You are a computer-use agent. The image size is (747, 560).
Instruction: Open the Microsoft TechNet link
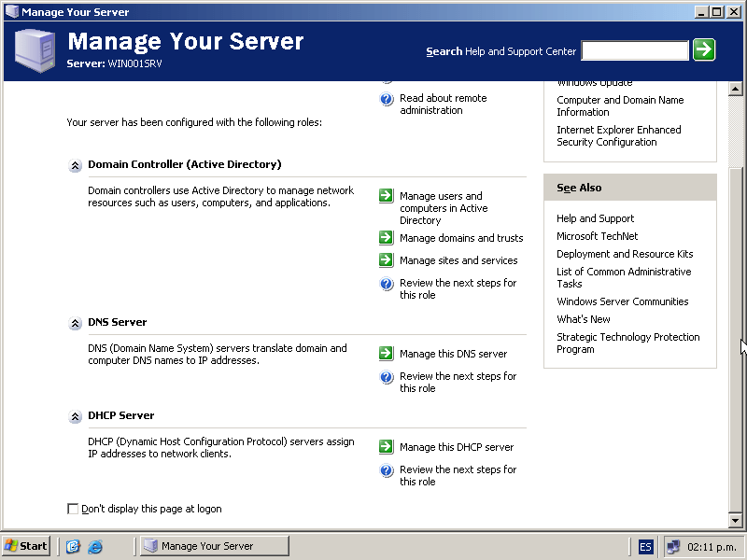click(597, 236)
